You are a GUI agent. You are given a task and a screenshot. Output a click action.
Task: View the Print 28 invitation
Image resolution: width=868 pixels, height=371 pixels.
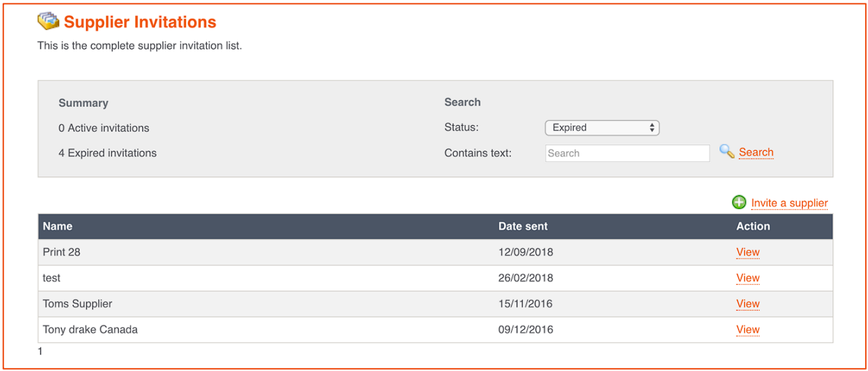coord(748,252)
